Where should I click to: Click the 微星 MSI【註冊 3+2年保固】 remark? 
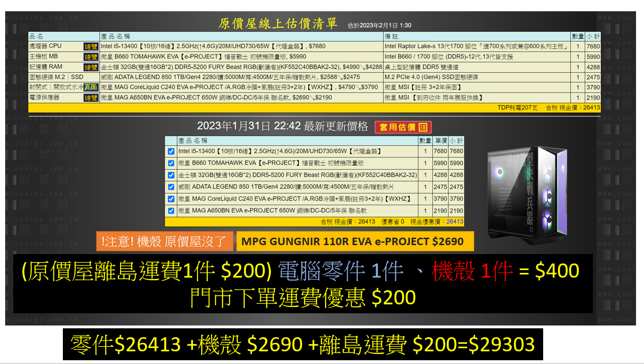pyautogui.click(x=424, y=87)
